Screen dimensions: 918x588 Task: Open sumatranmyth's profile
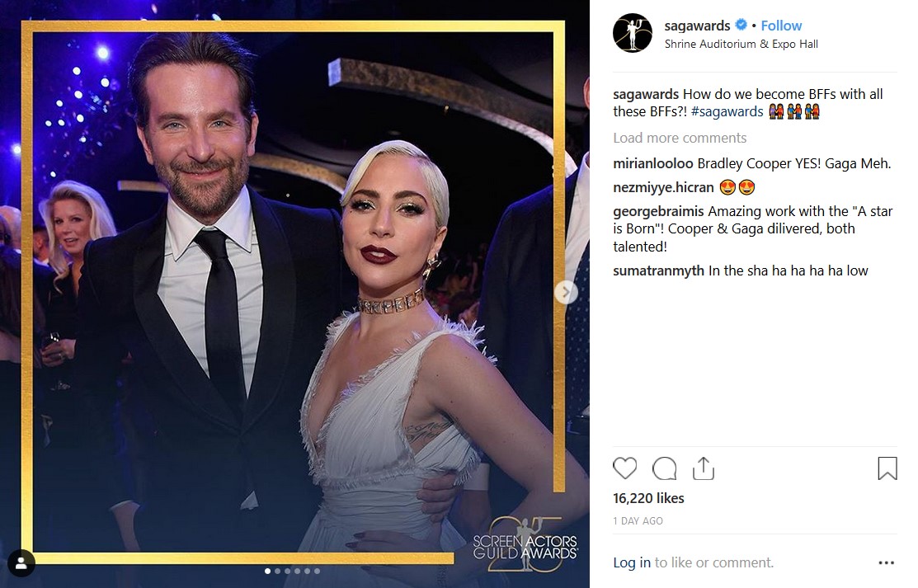pos(658,270)
